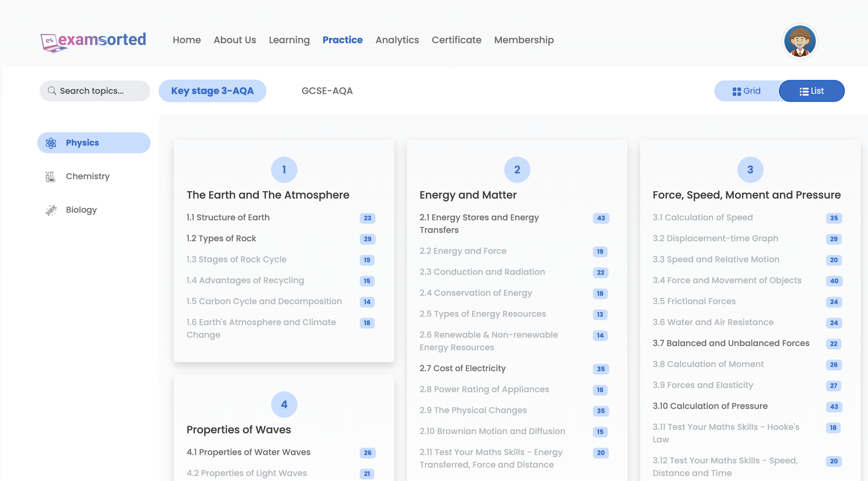This screenshot has width=868, height=481.
Task: Click the unit 4 number circle
Action: coord(284,404)
